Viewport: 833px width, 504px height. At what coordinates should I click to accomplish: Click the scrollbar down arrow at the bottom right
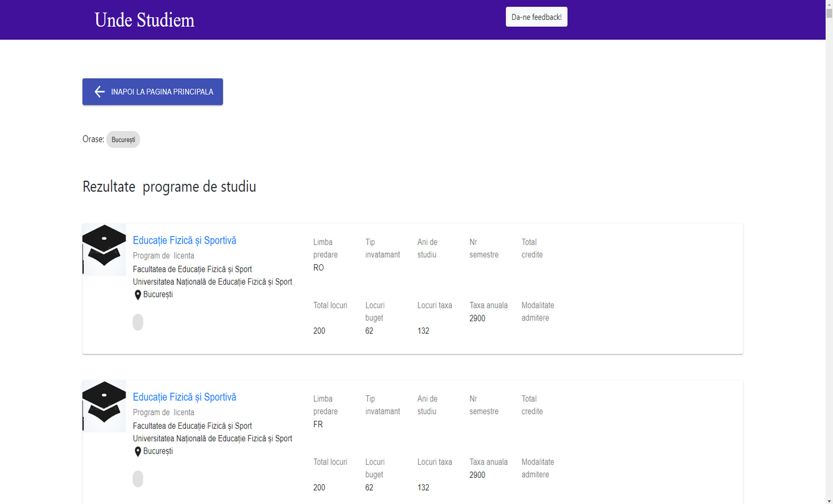[x=829, y=500]
